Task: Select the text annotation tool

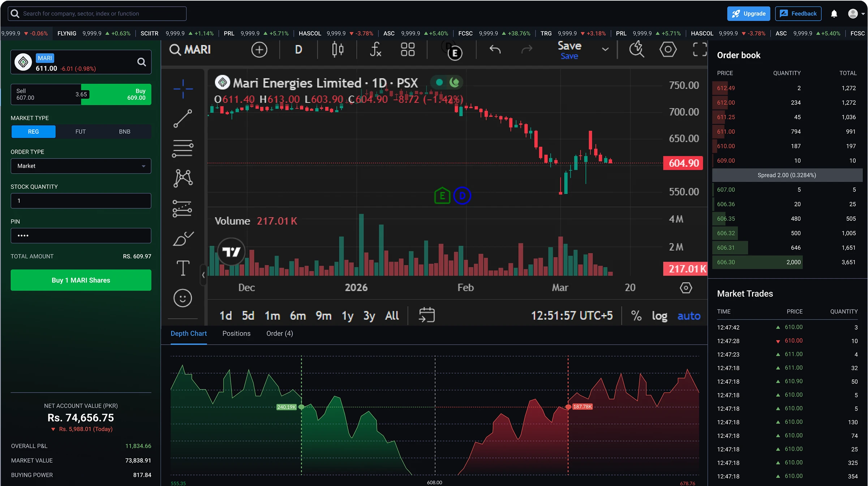Action: pos(183,268)
